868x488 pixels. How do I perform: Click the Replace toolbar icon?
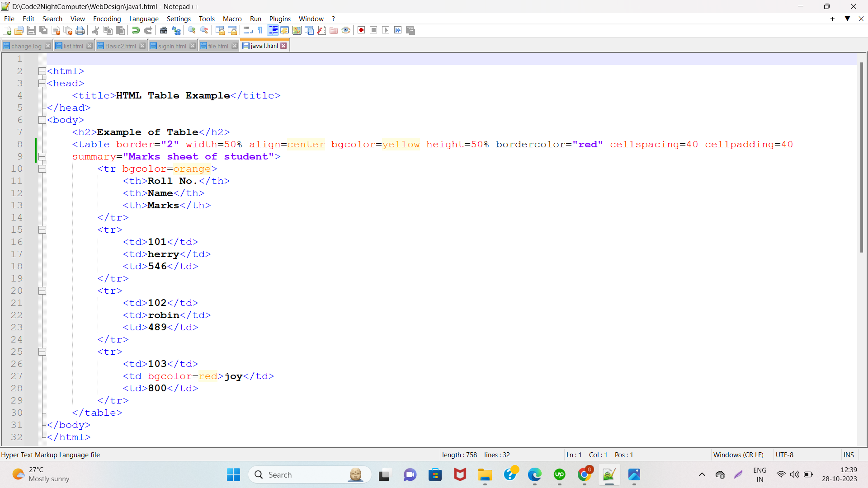(176, 30)
